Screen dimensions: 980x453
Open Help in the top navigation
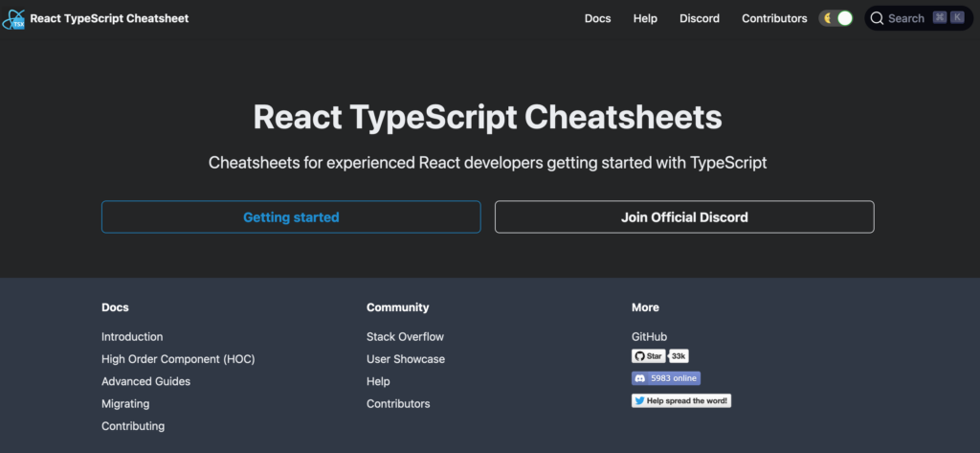pyautogui.click(x=645, y=18)
